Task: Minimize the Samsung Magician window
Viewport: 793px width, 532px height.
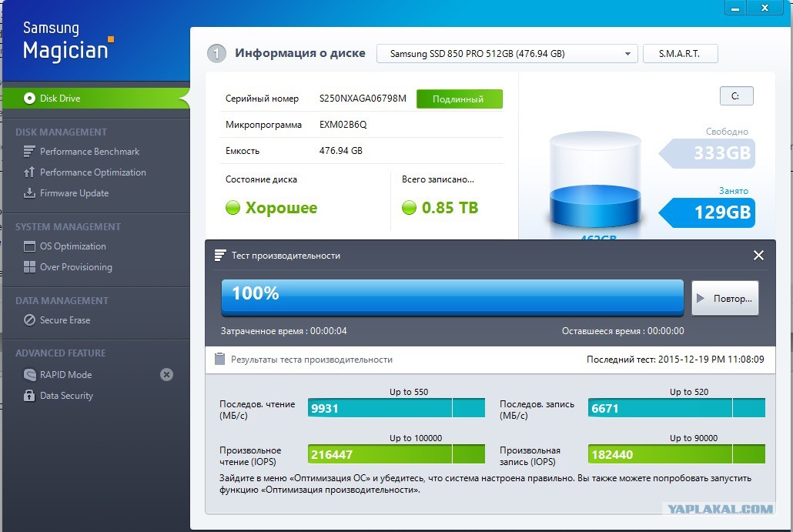Action: (x=735, y=8)
